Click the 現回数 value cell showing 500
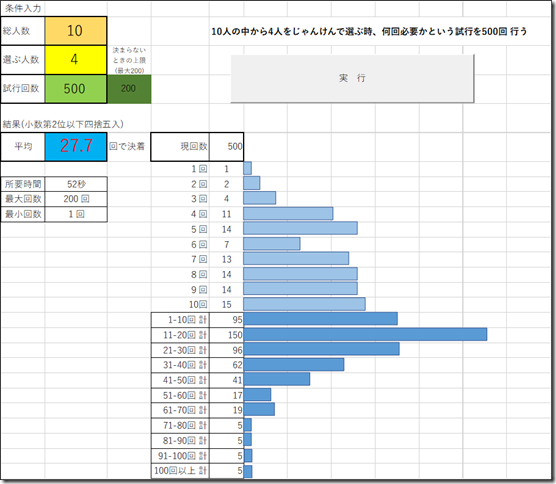Screen dimensions: 556x484 (x=226, y=146)
